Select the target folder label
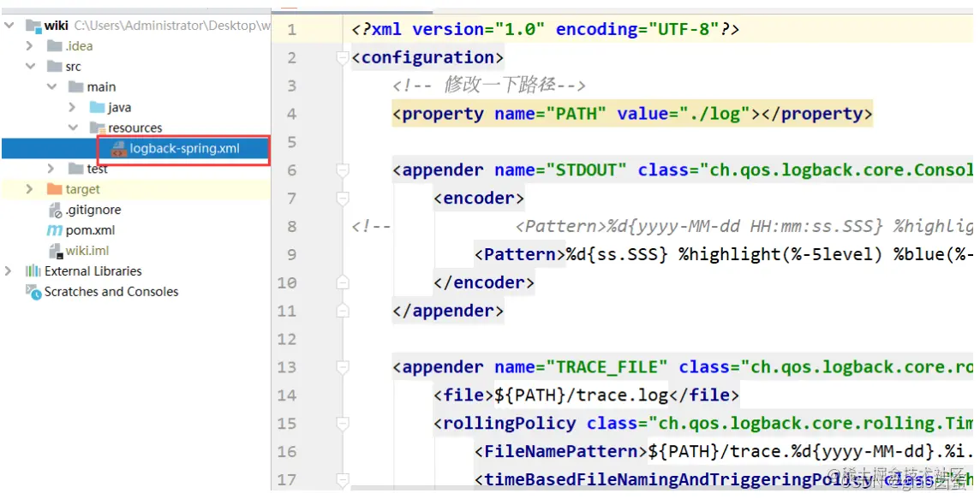 [x=82, y=189]
